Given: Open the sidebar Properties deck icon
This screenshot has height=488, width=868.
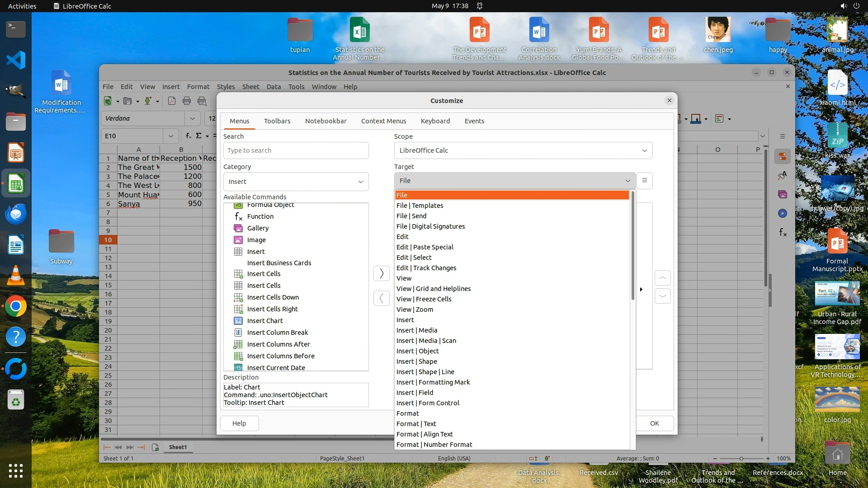Looking at the screenshot, I should pos(783,157).
